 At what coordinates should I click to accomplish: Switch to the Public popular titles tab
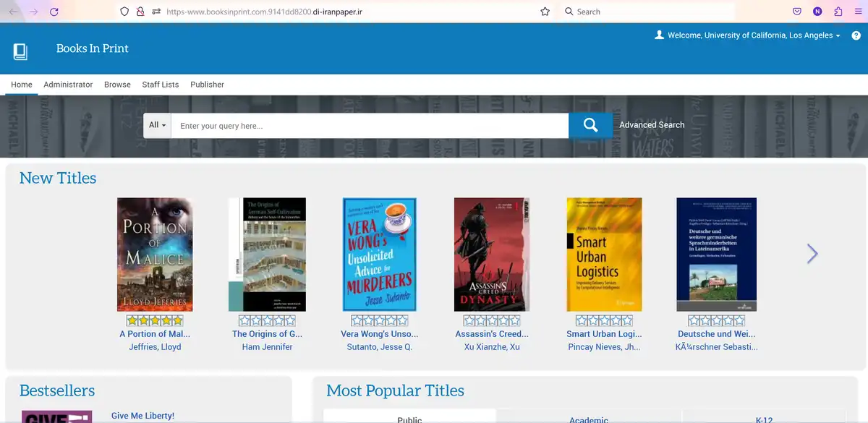click(x=410, y=416)
